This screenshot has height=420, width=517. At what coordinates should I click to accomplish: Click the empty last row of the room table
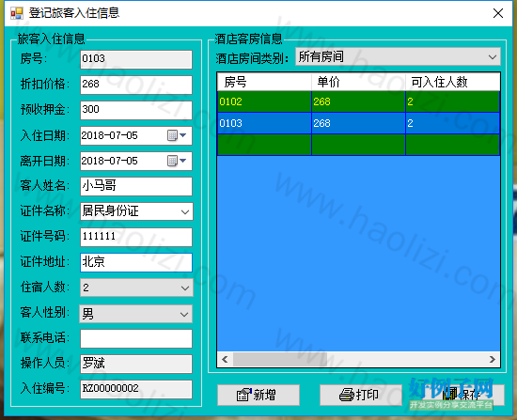click(x=358, y=145)
